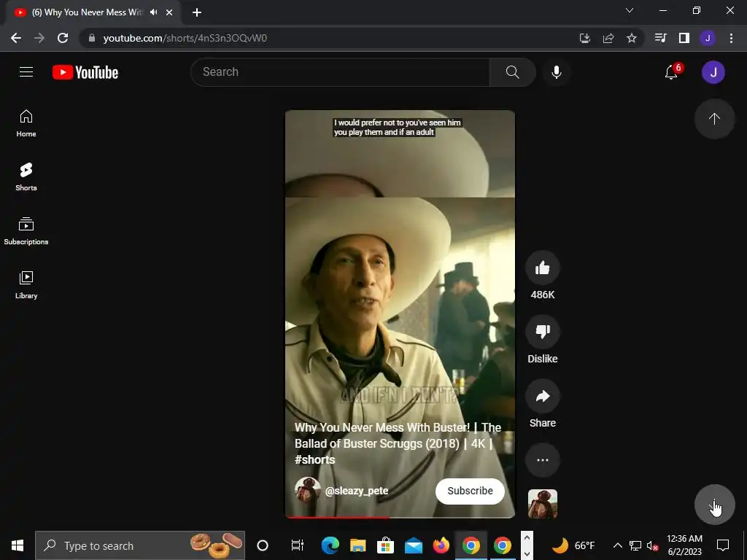The width and height of the screenshot is (747, 560).
Task: Dislike this short
Action: [543, 332]
